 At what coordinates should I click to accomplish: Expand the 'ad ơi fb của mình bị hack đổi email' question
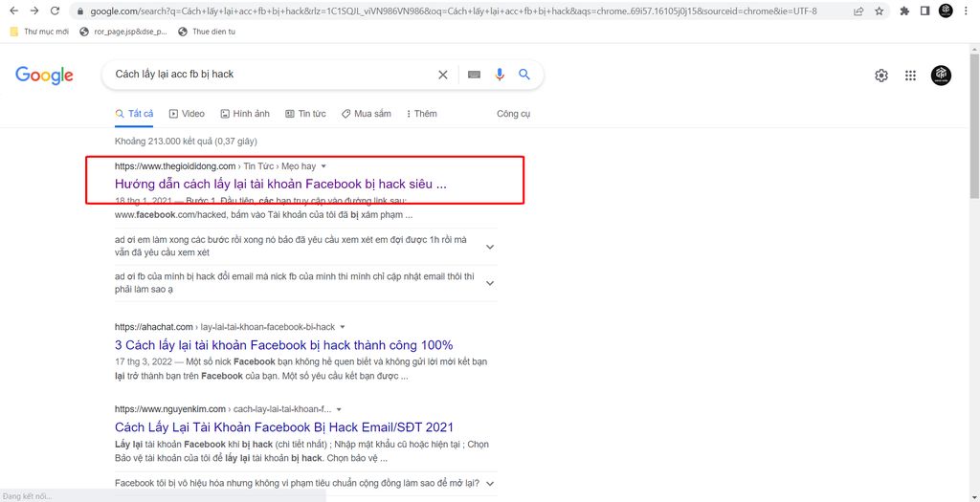click(x=490, y=283)
